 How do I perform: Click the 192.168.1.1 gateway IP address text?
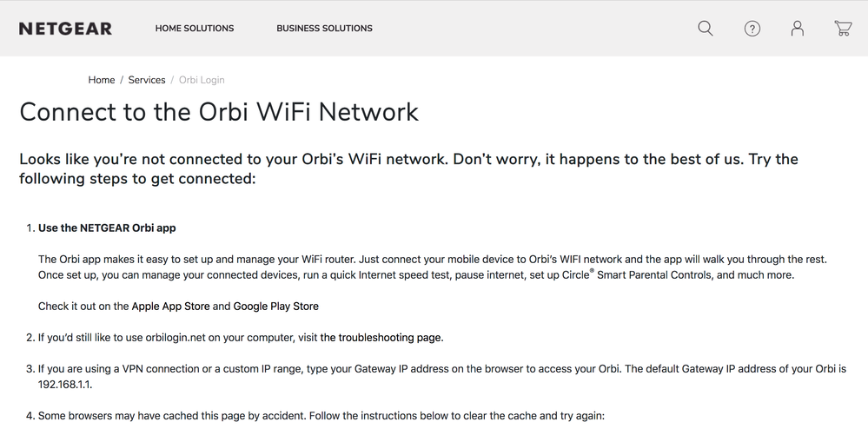click(65, 384)
